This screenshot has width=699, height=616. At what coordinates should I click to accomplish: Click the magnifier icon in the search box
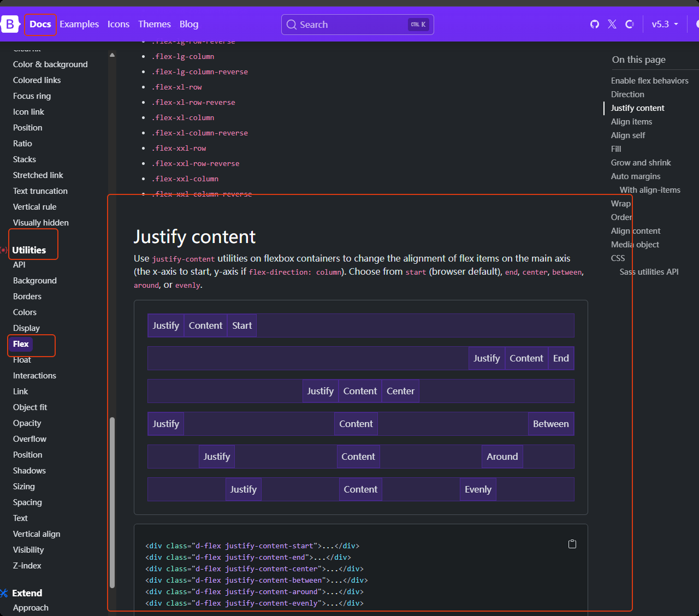click(292, 25)
